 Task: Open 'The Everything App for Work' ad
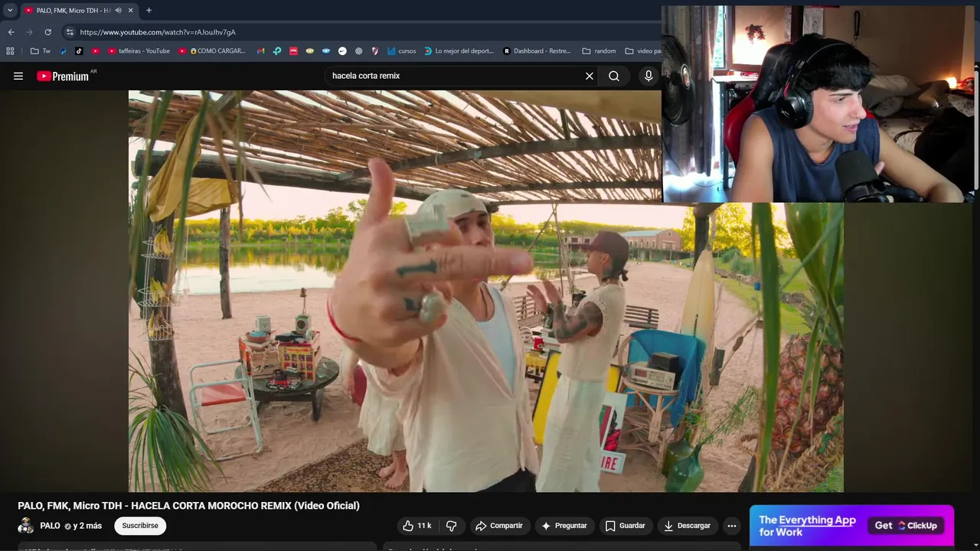(x=807, y=526)
